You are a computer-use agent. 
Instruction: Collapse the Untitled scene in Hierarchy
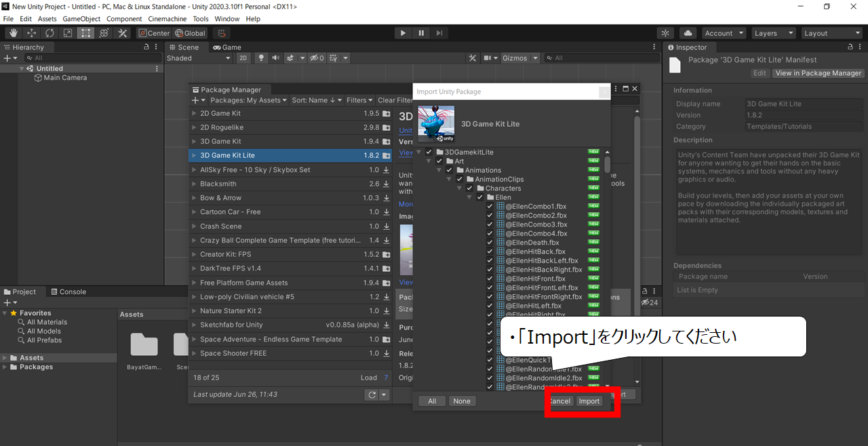point(22,68)
